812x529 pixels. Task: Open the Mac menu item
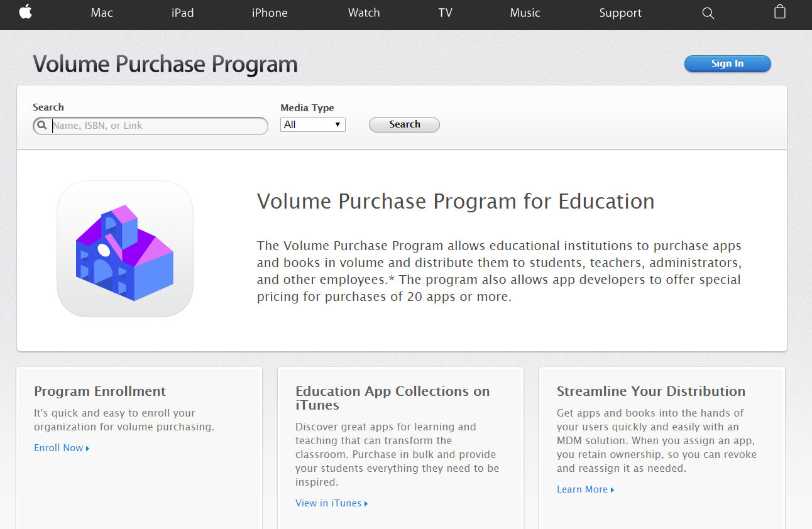[102, 13]
